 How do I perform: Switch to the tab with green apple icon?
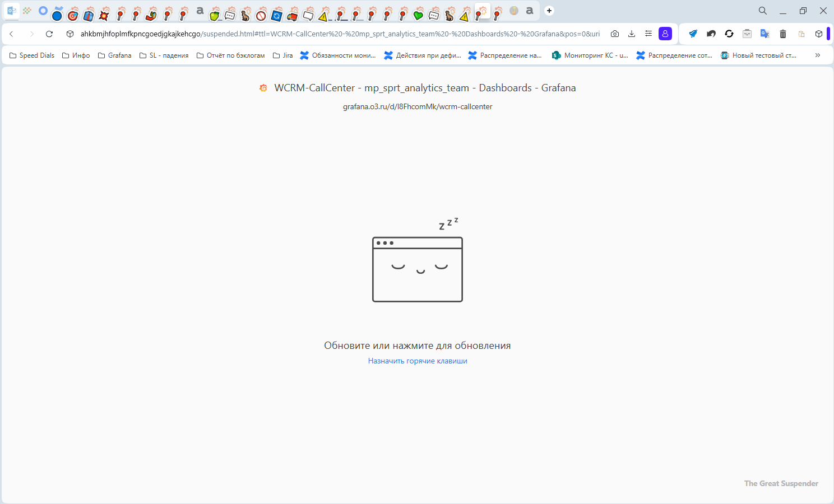pos(214,15)
